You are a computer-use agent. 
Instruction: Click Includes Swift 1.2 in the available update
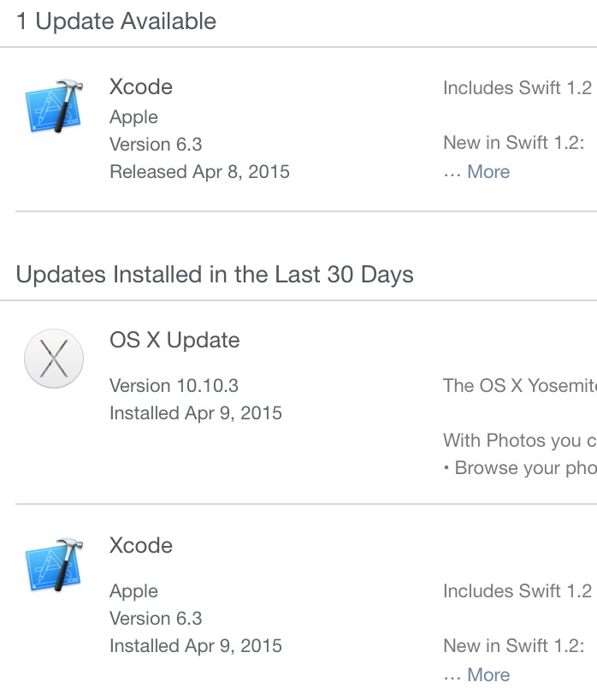tap(517, 88)
